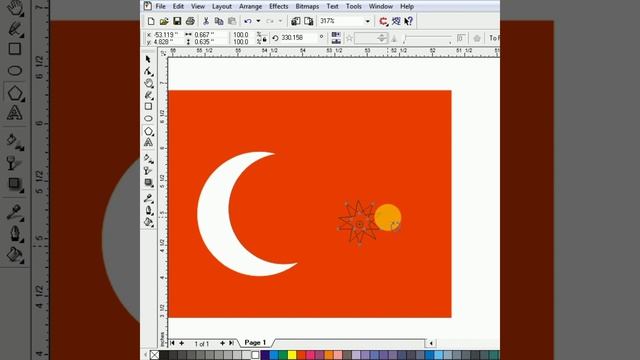Open the File menu

point(160,7)
